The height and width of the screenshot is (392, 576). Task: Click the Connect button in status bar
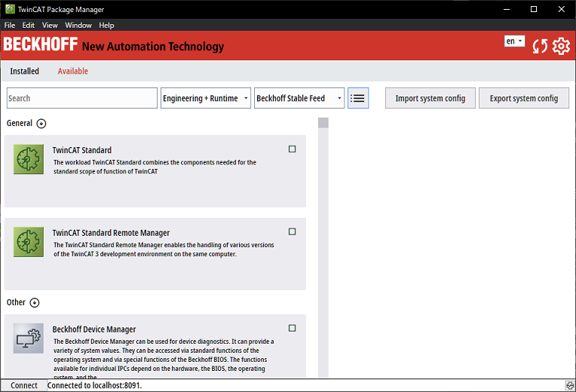tap(24, 385)
